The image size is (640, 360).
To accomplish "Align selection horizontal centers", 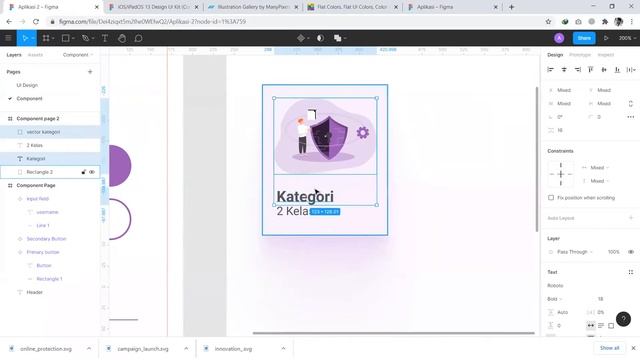I will (x=564, y=70).
